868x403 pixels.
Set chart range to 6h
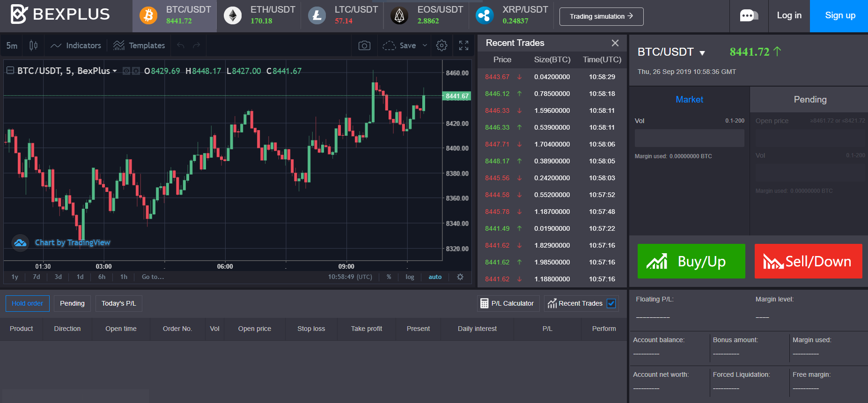tap(102, 277)
